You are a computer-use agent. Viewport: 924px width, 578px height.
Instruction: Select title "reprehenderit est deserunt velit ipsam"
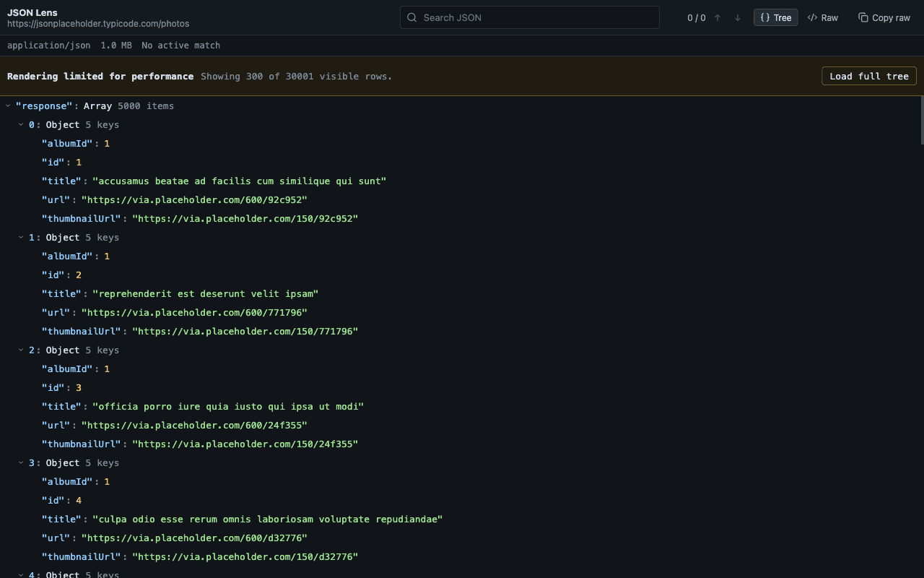(x=206, y=293)
